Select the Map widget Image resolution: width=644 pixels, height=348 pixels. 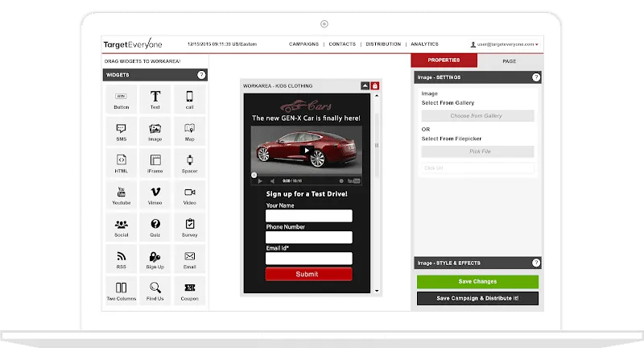pyautogui.click(x=190, y=130)
